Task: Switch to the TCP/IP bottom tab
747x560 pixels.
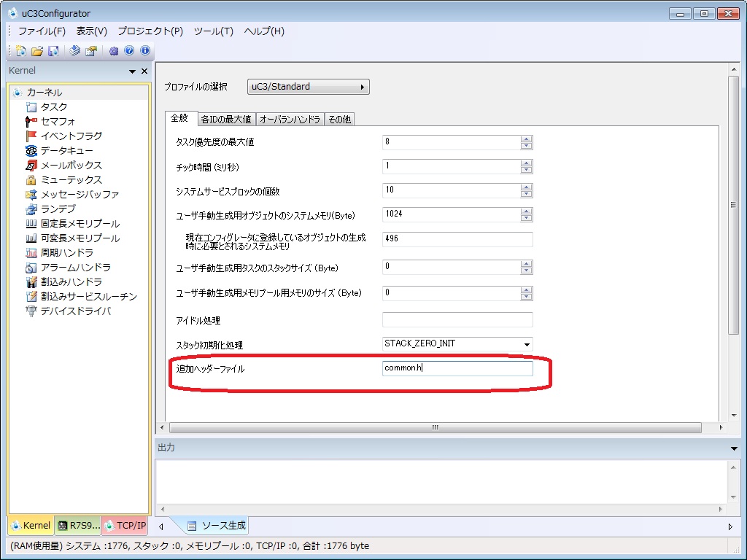Action: coord(125,525)
